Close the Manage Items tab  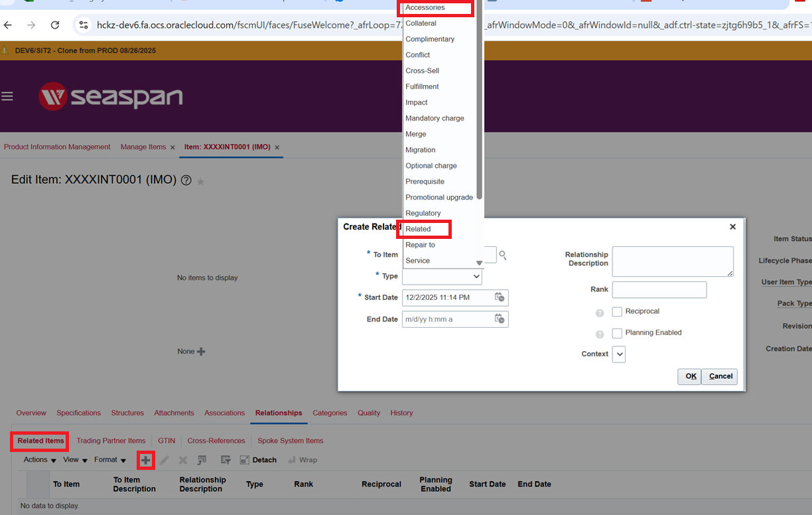tap(172, 147)
